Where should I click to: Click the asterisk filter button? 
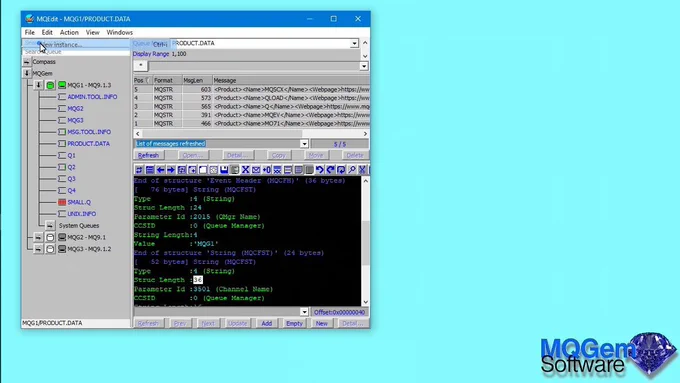[x=141, y=65]
